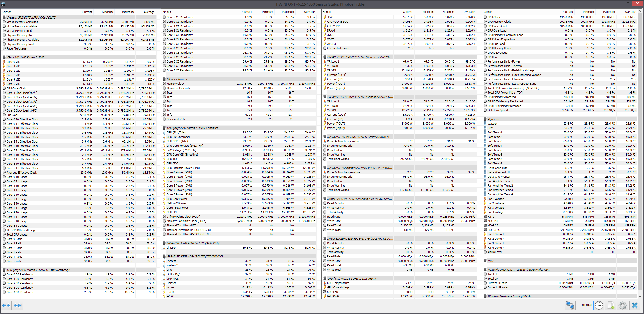Open sensor settings with the gear icon
644x314 pixels.
(623, 305)
